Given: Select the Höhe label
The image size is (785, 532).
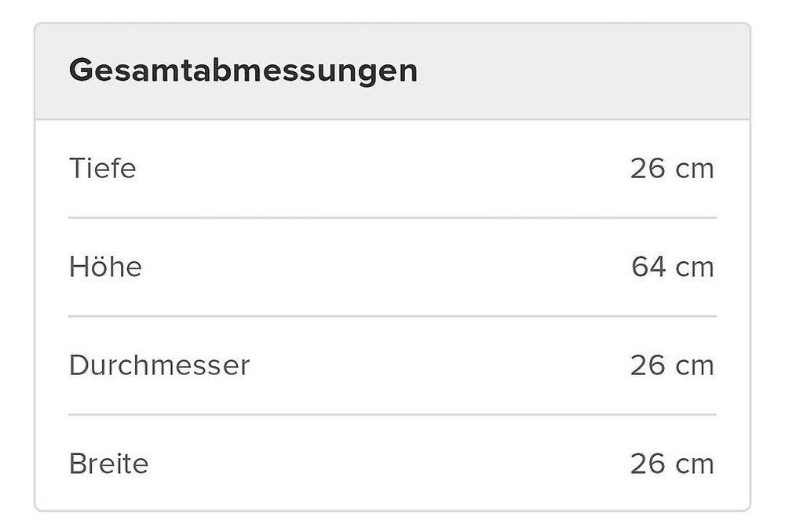Looking at the screenshot, I should click(x=106, y=266).
